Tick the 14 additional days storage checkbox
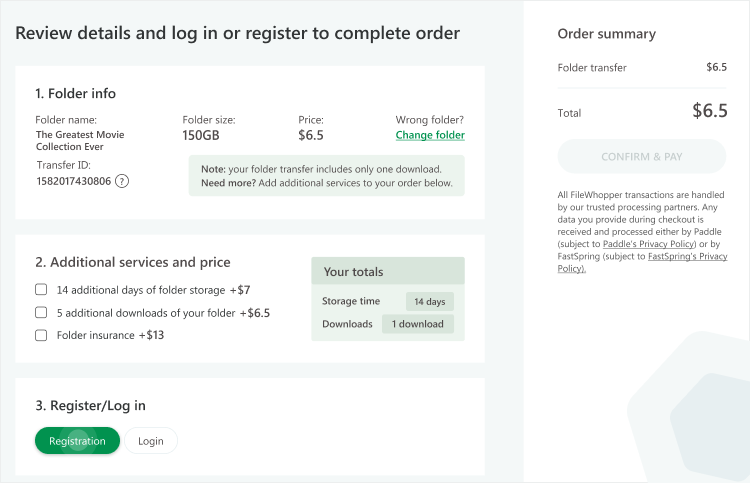The height and width of the screenshot is (483, 750). click(41, 289)
